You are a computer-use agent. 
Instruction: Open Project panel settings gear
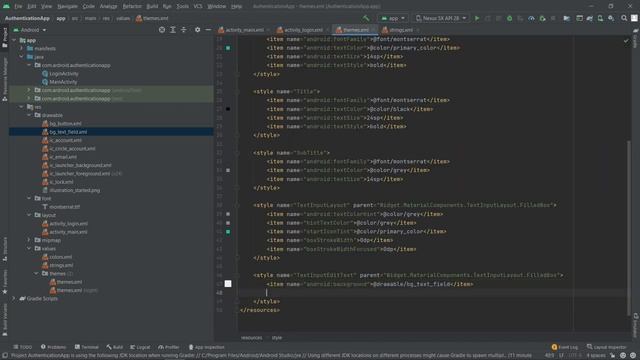tap(198, 30)
